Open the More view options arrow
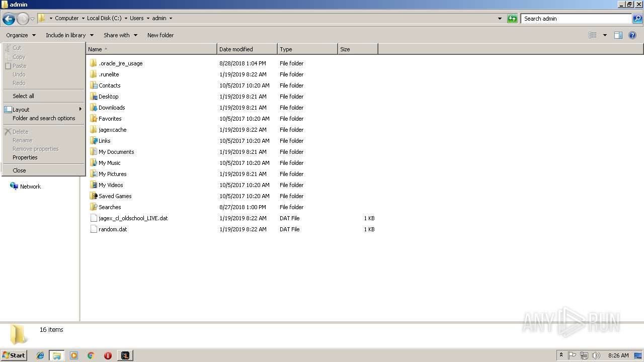Screen dimensions: 644x362 tap(605, 35)
